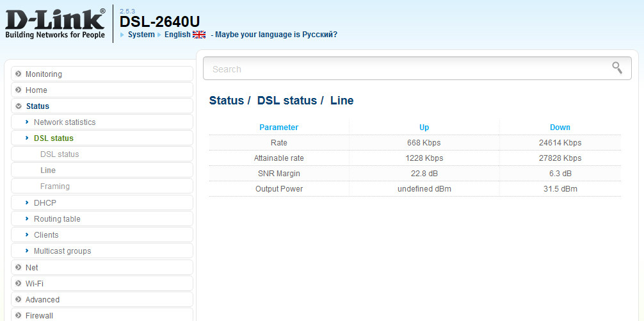
Task: Expand the Monitoring section arrow icon
Action: (x=19, y=74)
